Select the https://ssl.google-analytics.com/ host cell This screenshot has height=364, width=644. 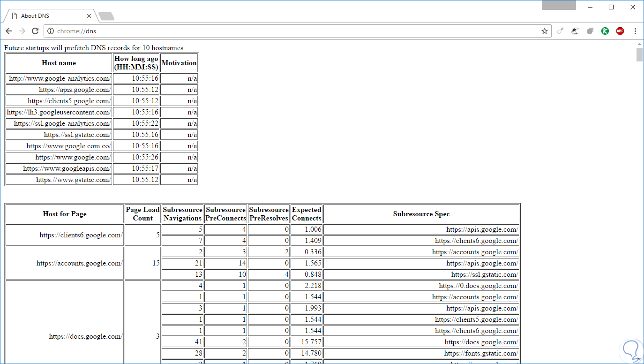[59, 123]
